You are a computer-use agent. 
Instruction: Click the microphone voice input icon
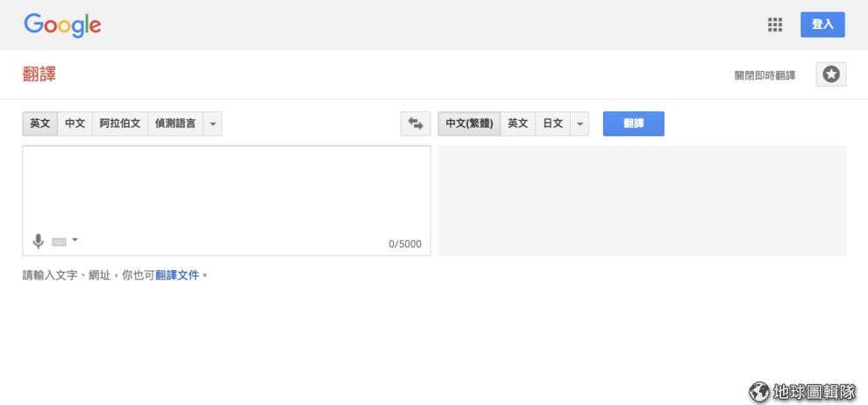click(x=39, y=241)
